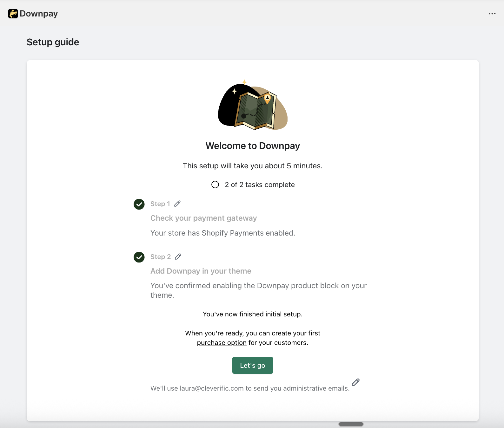Click 'This setup will take you about 5 minutes.'
504x428 pixels.
click(x=253, y=166)
